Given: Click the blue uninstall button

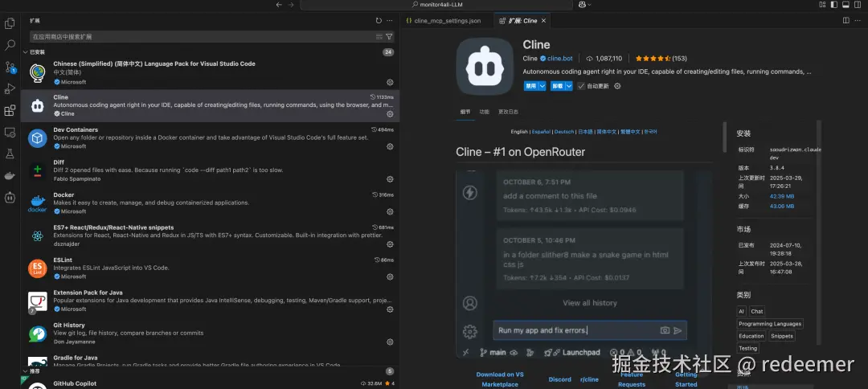Looking at the screenshot, I should tap(558, 86).
